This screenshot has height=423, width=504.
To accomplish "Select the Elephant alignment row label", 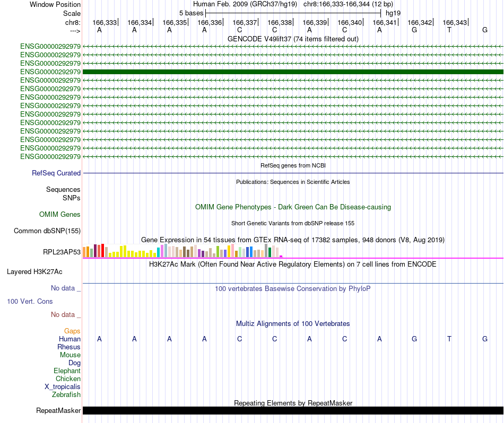I will pos(67,371).
